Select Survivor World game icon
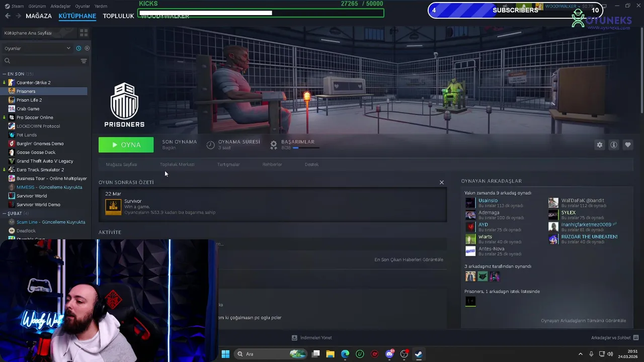The width and height of the screenshot is (644, 362). [12, 196]
